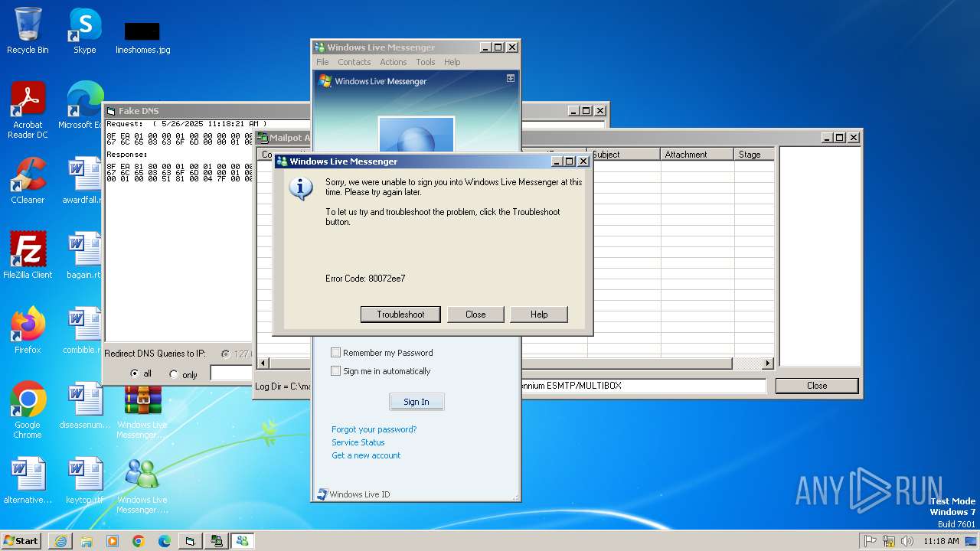The width and height of the screenshot is (980, 551).
Task: Select the diseasenum document on desktop
Action: click(x=85, y=406)
